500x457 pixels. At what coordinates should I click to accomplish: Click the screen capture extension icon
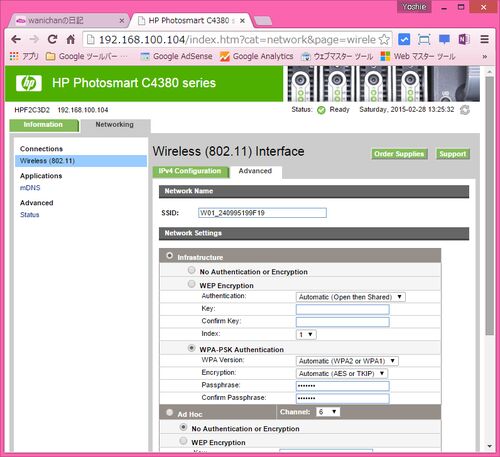click(x=424, y=40)
